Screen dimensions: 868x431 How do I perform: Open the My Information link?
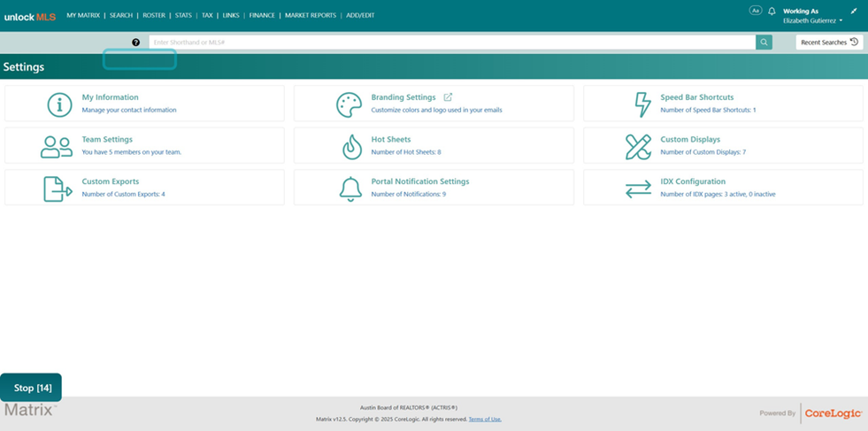(x=111, y=97)
